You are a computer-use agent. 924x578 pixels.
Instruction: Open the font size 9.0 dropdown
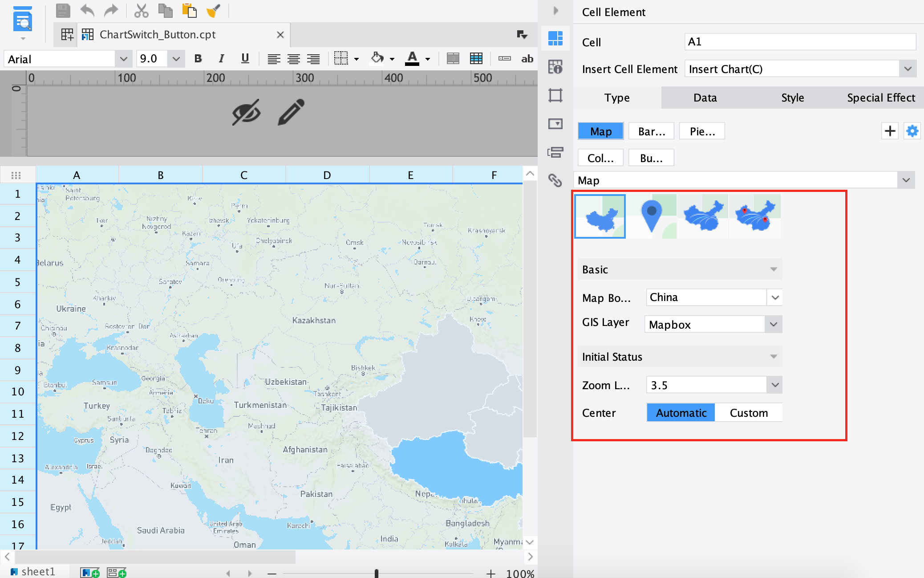coord(176,59)
